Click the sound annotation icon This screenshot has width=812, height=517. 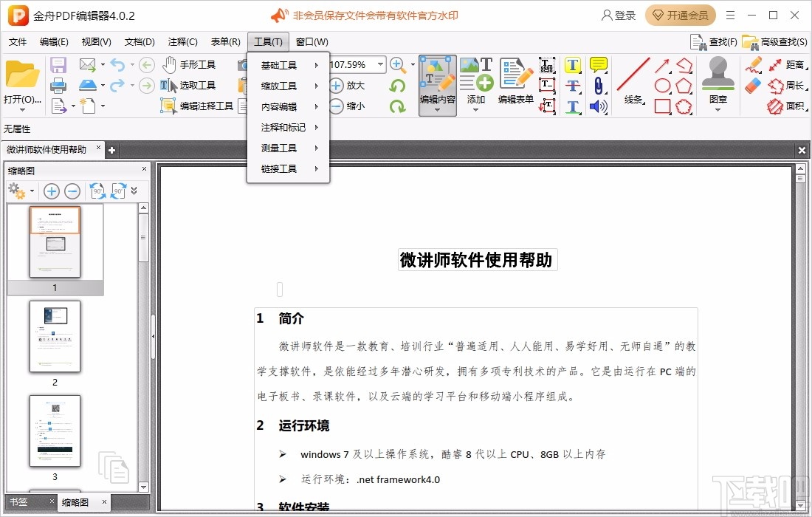[598, 104]
